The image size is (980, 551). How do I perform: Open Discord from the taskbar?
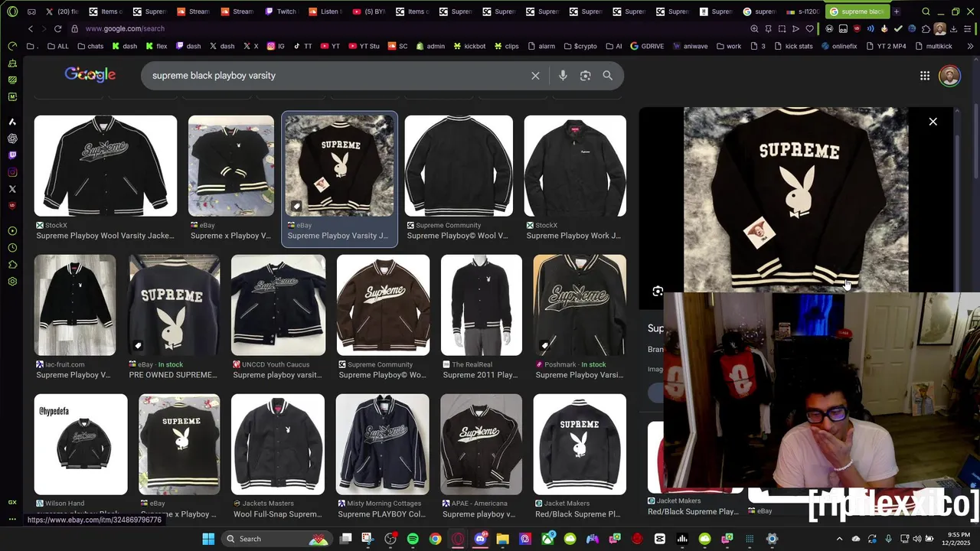coord(480,539)
